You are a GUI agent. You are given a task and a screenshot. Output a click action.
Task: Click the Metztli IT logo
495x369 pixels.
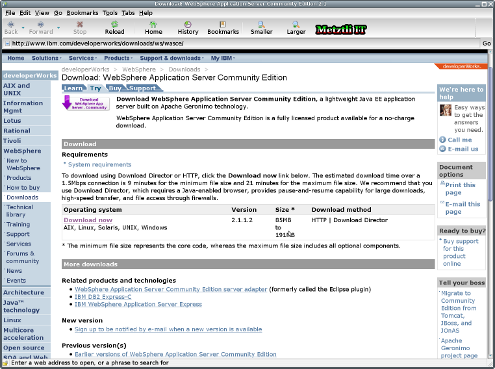(x=341, y=30)
